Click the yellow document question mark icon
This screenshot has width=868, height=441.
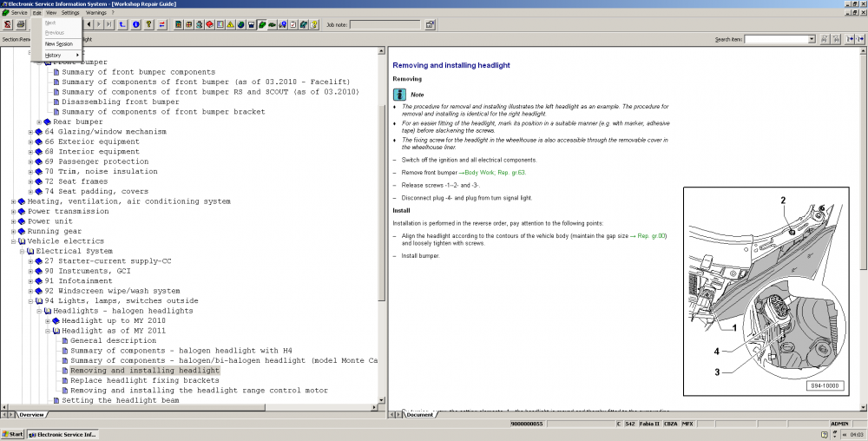point(314,24)
